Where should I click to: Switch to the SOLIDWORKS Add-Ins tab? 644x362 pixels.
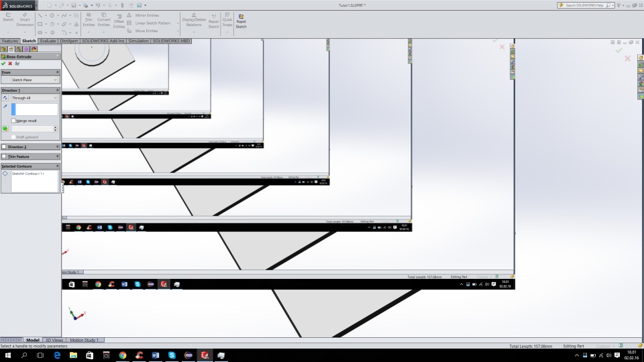click(x=103, y=41)
